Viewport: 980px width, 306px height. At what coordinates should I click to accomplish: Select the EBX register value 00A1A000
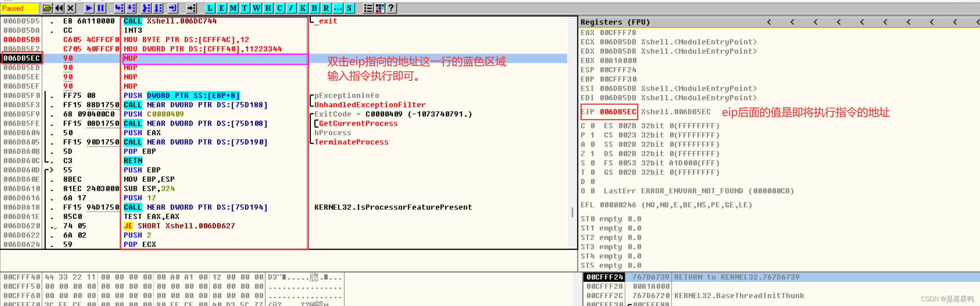[x=618, y=61]
